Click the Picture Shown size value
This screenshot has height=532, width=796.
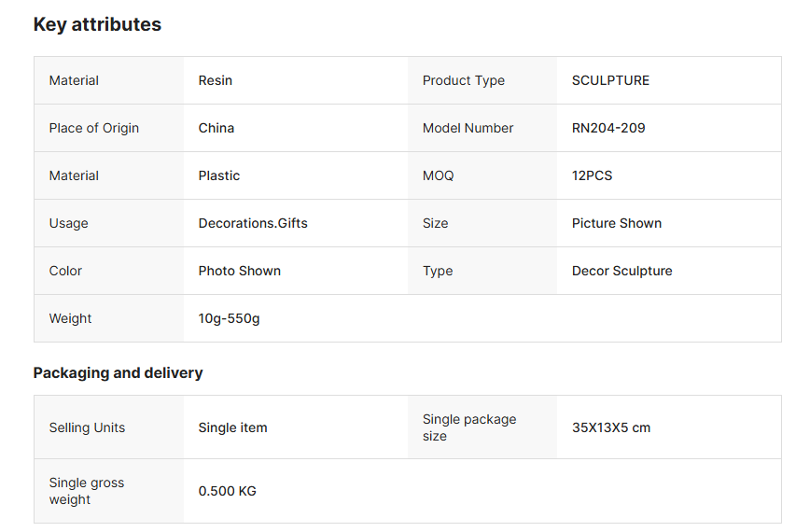tap(616, 223)
